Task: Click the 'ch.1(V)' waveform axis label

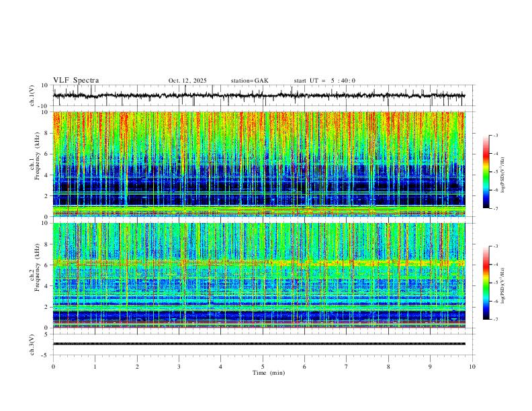Action: [x=32, y=95]
